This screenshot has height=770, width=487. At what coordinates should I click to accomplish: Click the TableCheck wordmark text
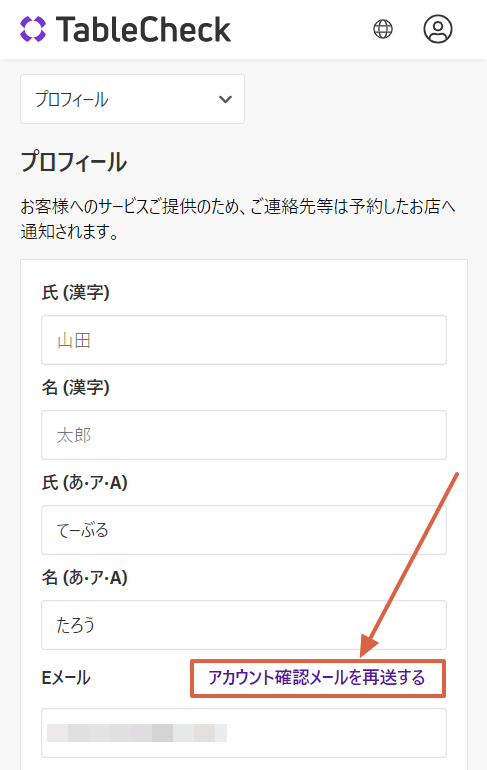coord(143,29)
